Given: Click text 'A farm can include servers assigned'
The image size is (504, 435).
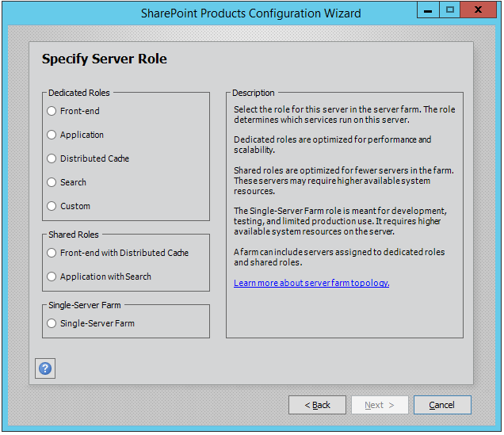Looking at the screenshot, I should coord(303,252).
